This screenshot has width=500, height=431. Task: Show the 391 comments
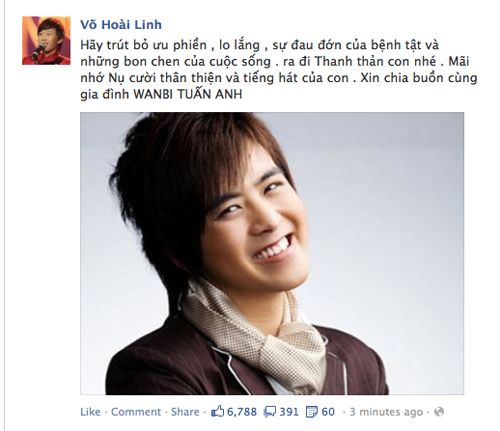(x=289, y=412)
